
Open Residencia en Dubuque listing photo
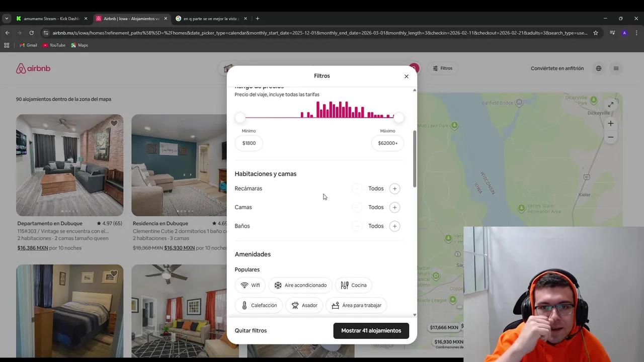(x=179, y=165)
